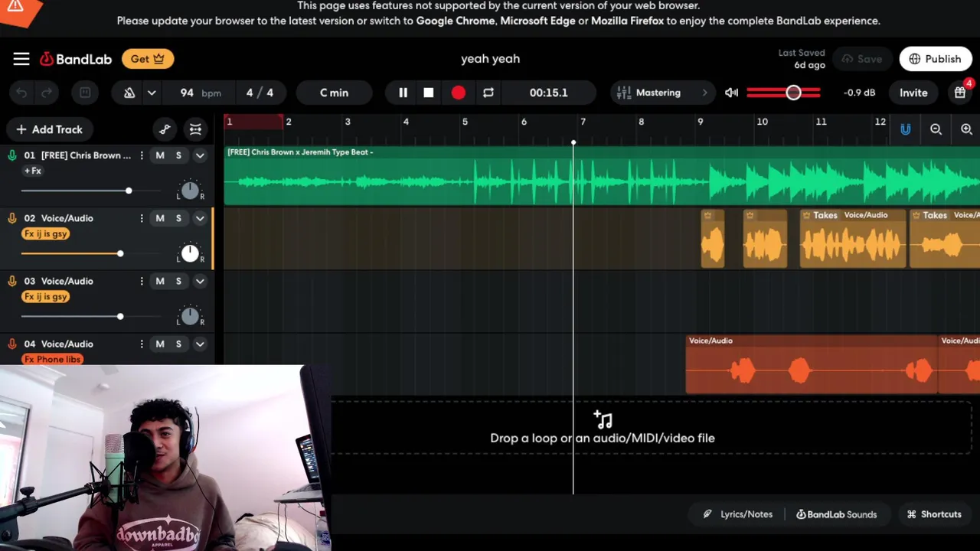Image resolution: width=980 pixels, height=551 pixels.
Task: Expand track 03 options chevron
Action: click(200, 281)
